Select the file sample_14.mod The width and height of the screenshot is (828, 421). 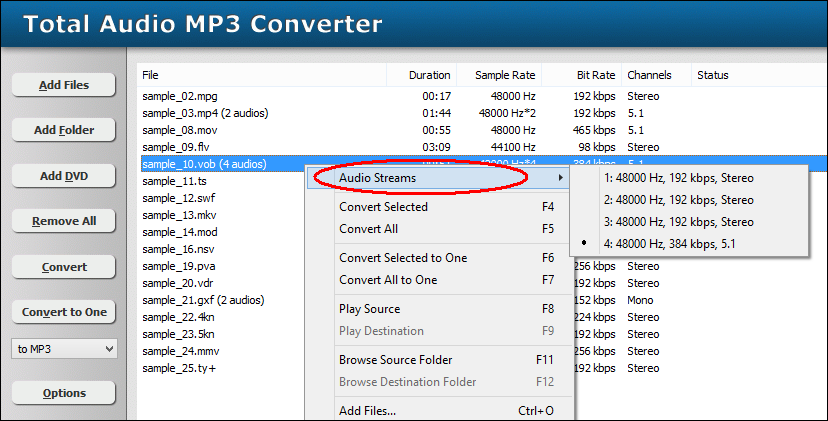click(x=180, y=232)
